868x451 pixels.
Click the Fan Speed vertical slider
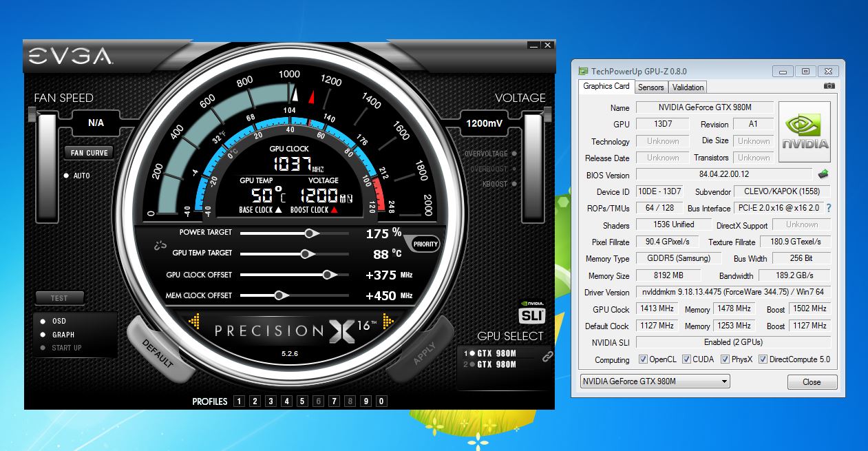47,168
